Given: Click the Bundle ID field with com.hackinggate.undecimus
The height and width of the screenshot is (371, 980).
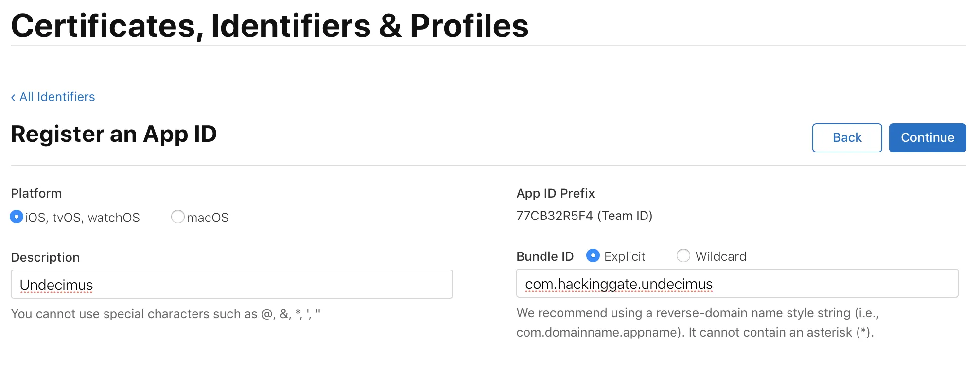Looking at the screenshot, I should [x=737, y=284].
